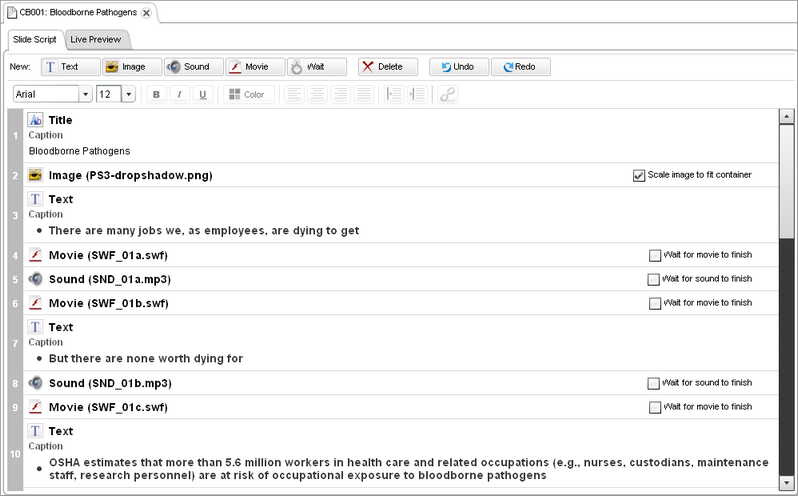This screenshot has width=798, height=496.
Task: Click the Bold formatting icon
Action: [156, 94]
